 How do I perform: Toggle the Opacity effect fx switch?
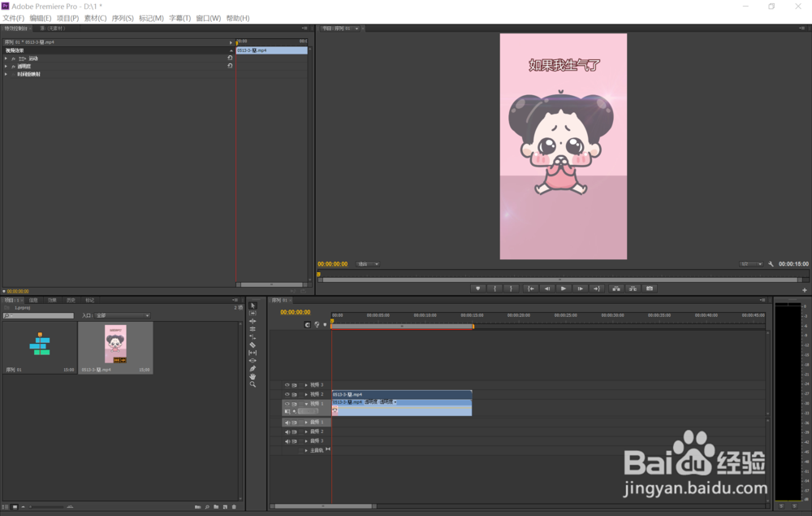14,67
